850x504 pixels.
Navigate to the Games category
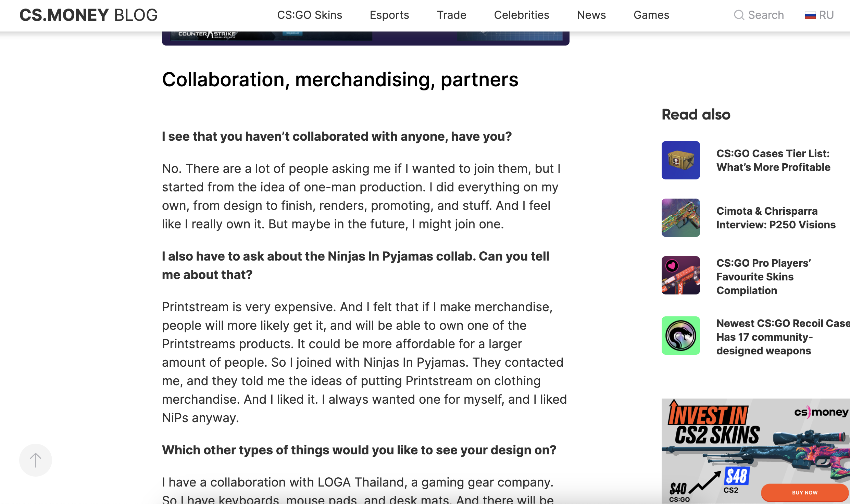click(651, 15)
